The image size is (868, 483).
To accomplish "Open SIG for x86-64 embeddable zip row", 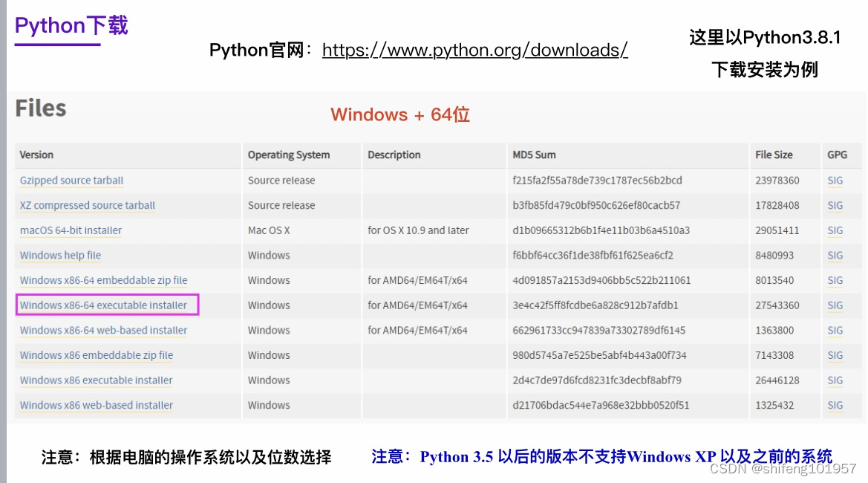I will pos(835,280).
